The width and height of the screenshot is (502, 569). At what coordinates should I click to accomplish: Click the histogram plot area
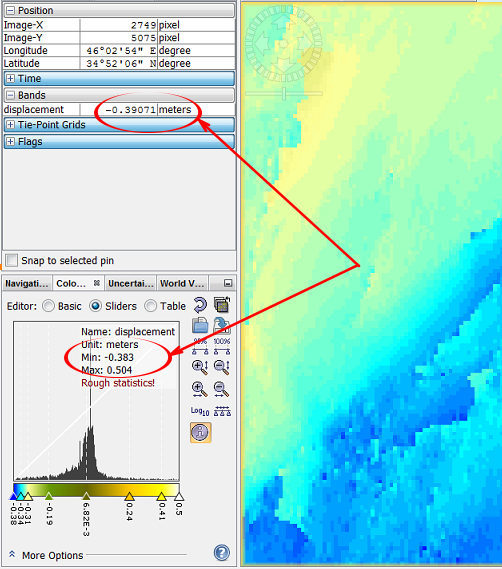coord(96,401)
